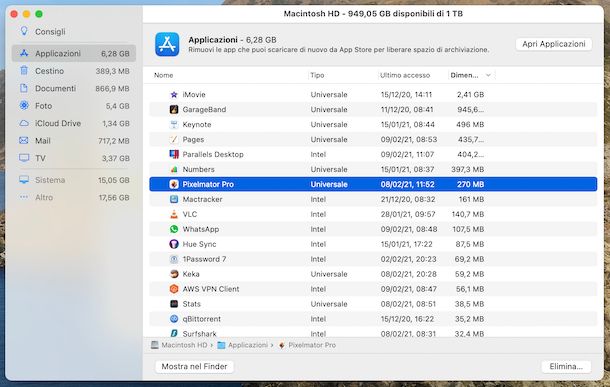Select the Mactracker row name

[x=202, y=199]
